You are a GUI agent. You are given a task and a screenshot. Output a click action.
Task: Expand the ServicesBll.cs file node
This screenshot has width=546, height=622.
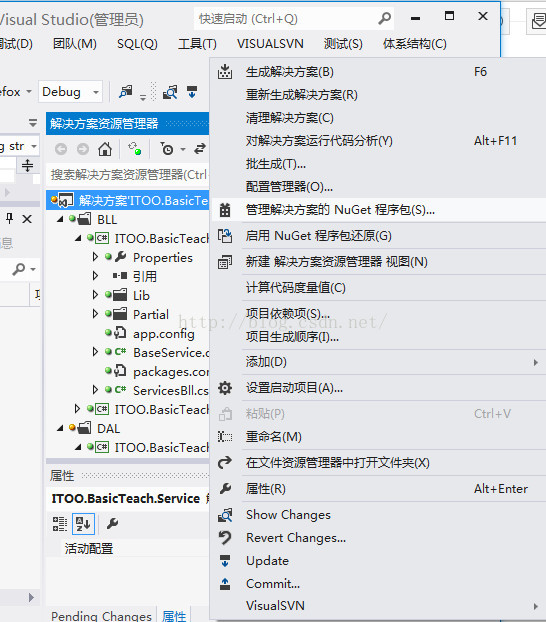[95, 390]
